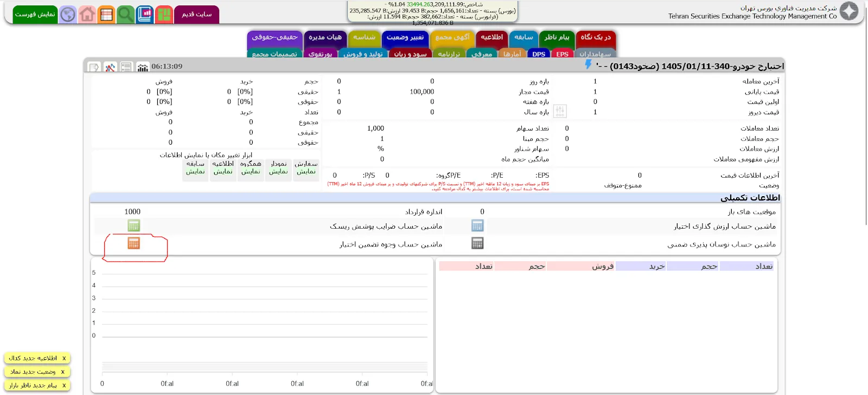The width and height of the screenshot is (868, 395).
Task: Open the technical chart icon in header bar
Action: (110, 67)
